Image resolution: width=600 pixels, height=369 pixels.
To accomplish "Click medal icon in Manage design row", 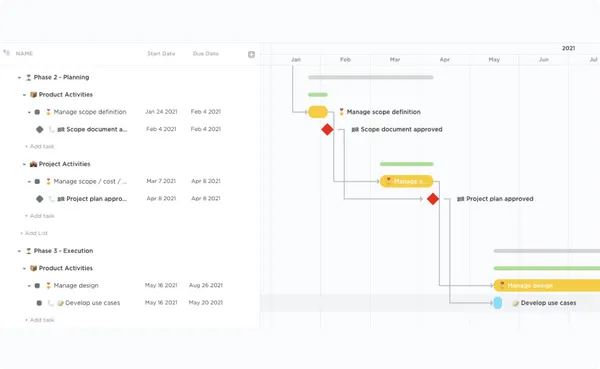I will point(48,285).
